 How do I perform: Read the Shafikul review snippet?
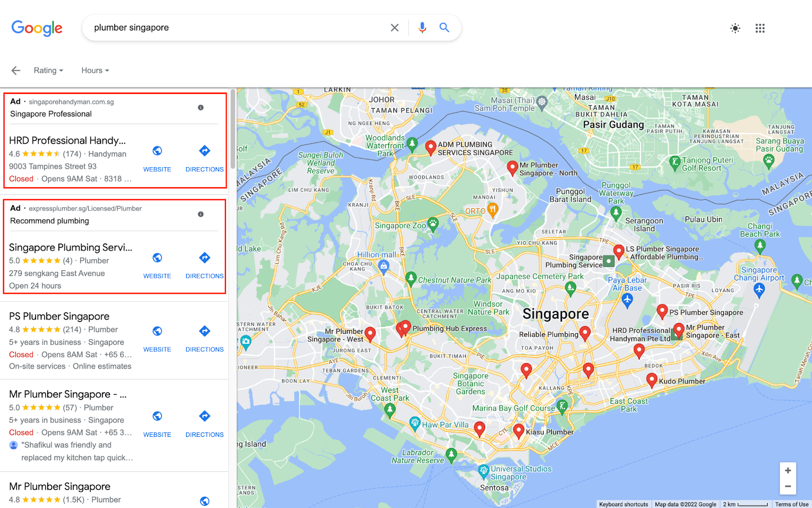77,451
